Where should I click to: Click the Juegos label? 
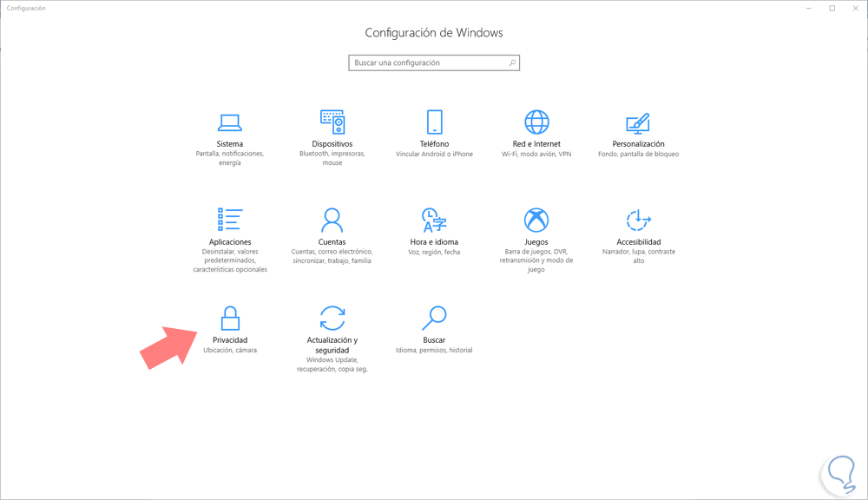click(x=536, y=242)
